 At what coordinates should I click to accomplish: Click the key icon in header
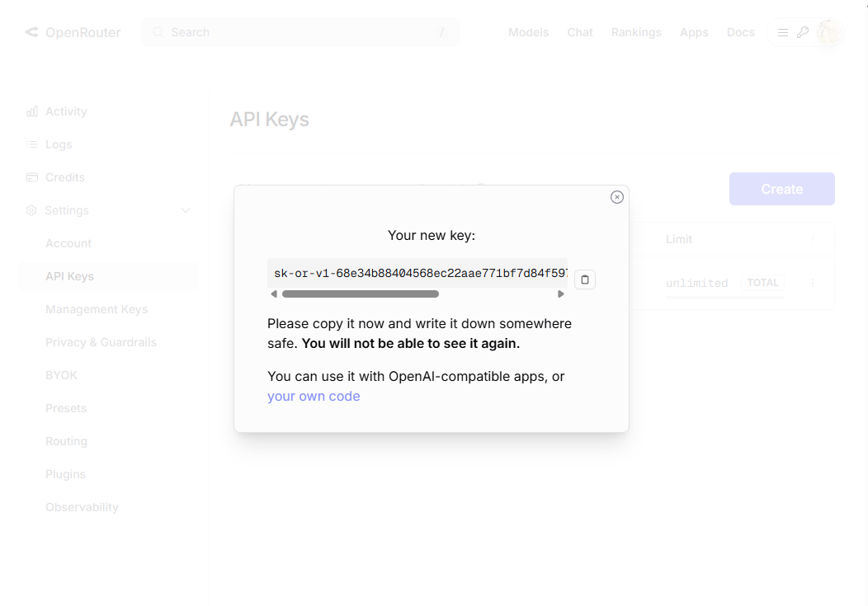coord(802,32)
